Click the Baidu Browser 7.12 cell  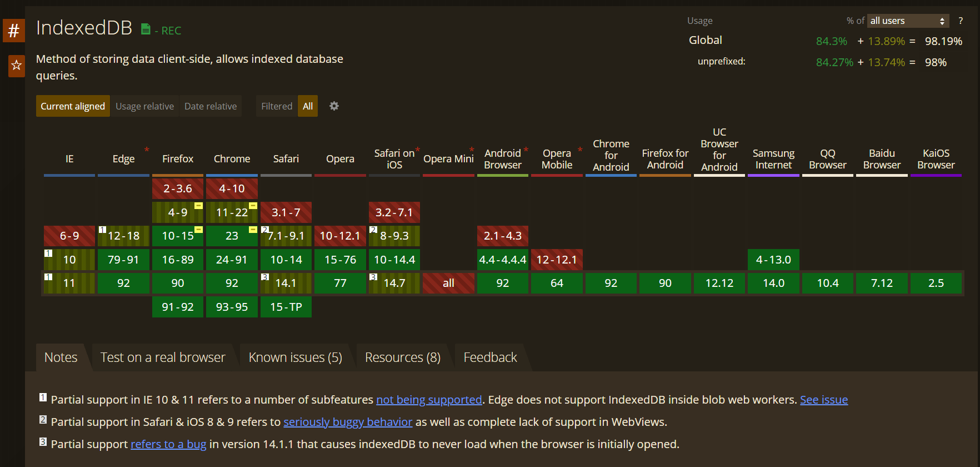tap(882, 283)
